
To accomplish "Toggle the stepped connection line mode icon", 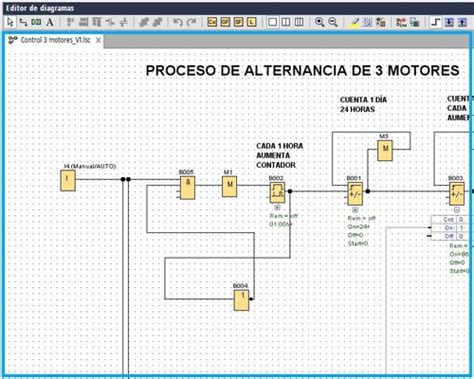I will (435, 22).
